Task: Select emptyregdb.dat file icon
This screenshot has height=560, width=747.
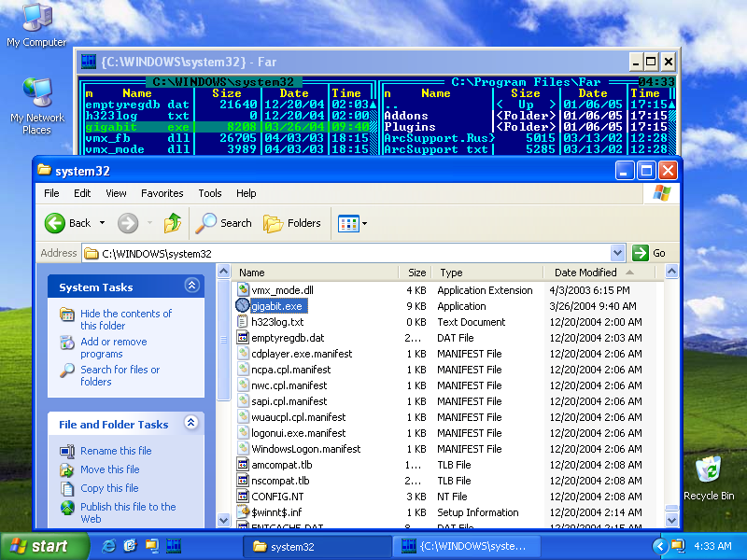Action: point(243,337)
